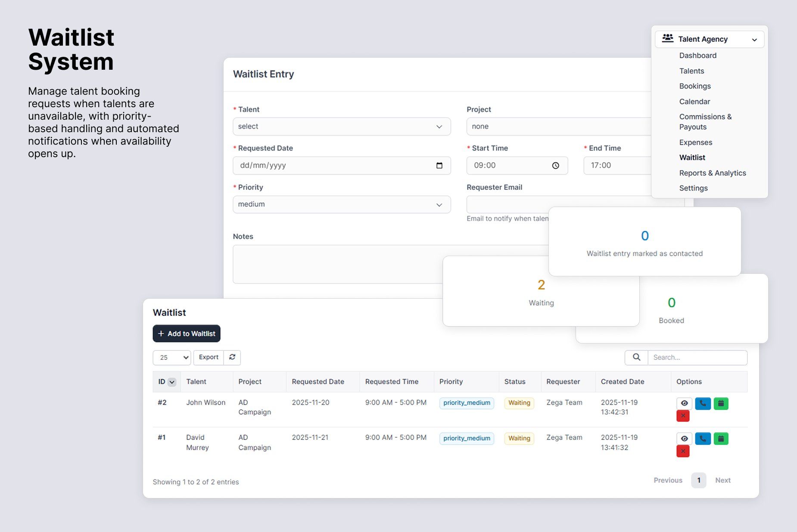Open Talents in sidebar menu
This screenshot has height=532, width=797.
[x=691, y=71]
